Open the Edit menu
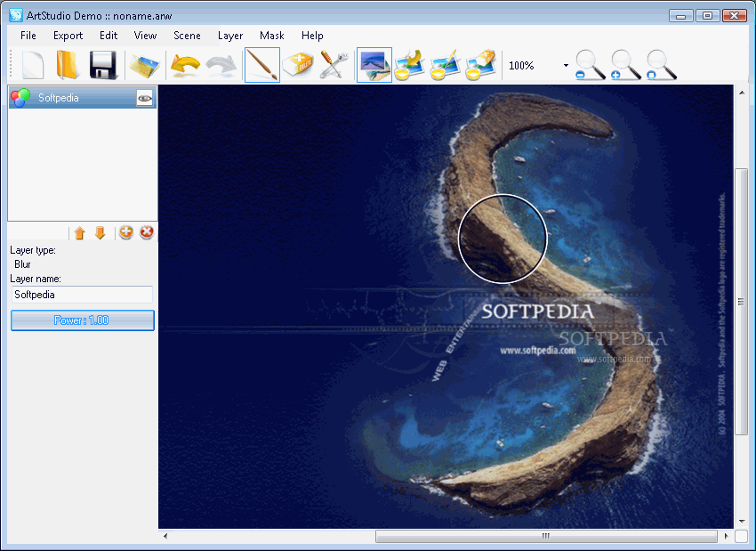756x551 pixels. tap(109, 36)
